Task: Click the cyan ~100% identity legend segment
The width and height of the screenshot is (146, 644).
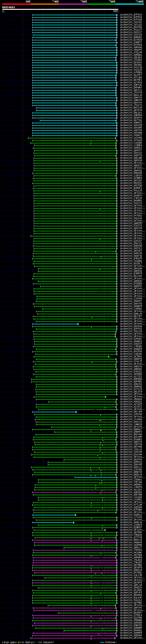Action: click(x=130, y=4)
